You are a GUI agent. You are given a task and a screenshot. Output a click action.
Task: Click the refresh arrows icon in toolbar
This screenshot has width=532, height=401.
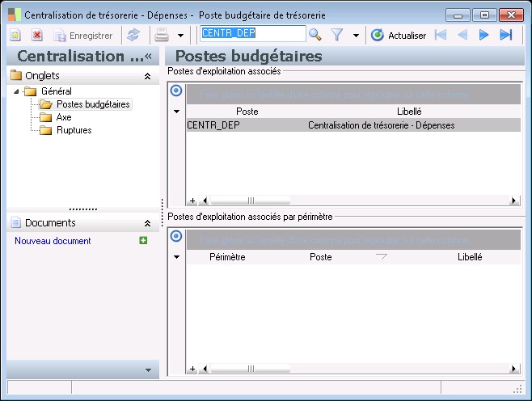[x=133, y=35]
